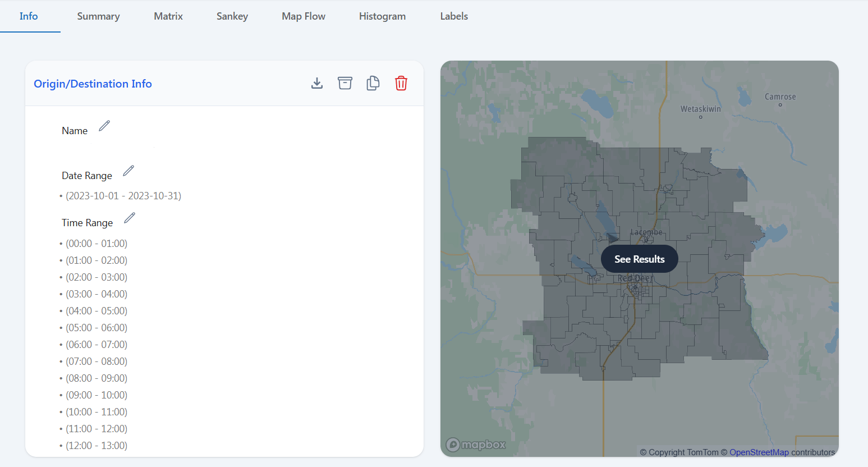This screenshot has width=868, height=467.
Task: Select time range 09:00 - 10:00
Action: [97, 395]
